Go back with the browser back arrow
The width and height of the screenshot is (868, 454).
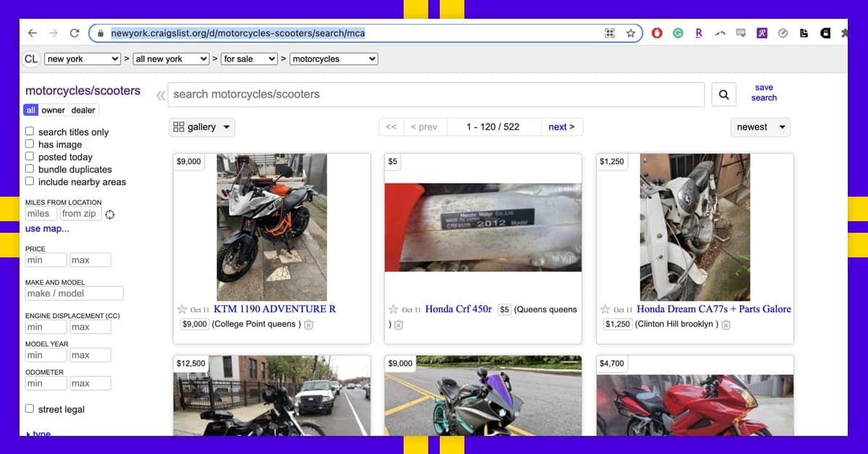33,33
